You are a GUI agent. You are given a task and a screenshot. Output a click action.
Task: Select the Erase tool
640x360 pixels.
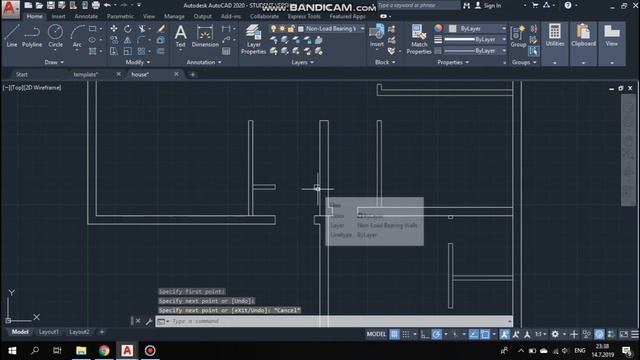161,29
